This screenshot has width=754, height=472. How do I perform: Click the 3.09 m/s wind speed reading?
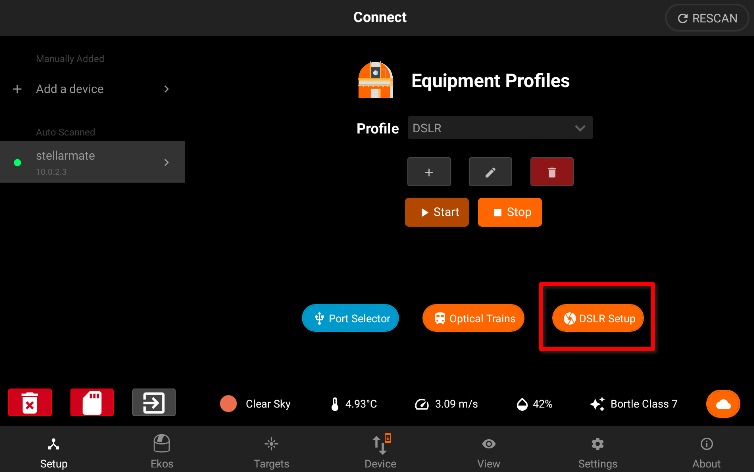[446, 404]
